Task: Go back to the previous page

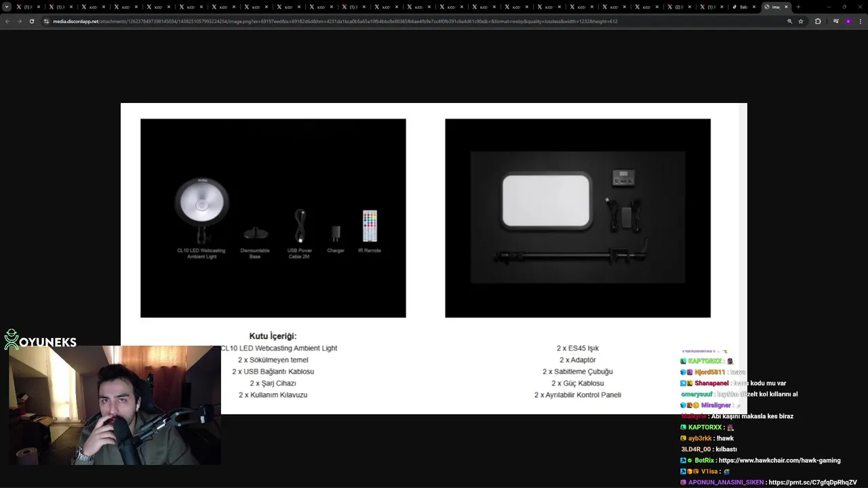Action: [7, 21]
